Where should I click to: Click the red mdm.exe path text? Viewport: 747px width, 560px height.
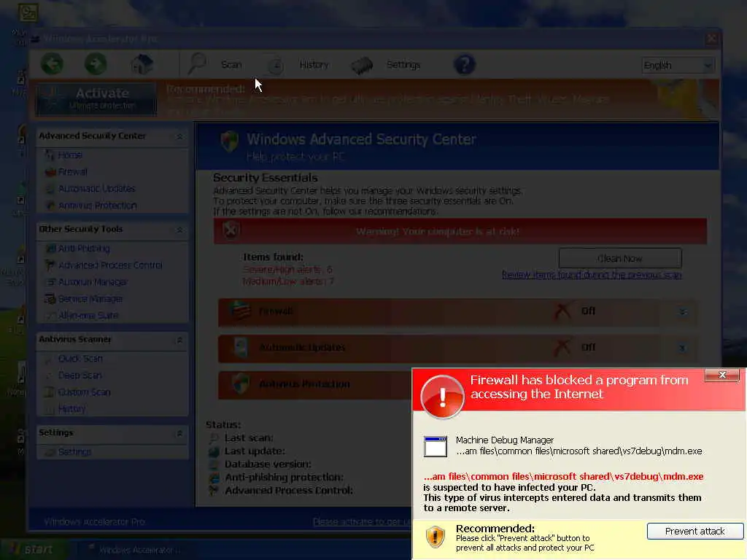(x=563, y=476)
